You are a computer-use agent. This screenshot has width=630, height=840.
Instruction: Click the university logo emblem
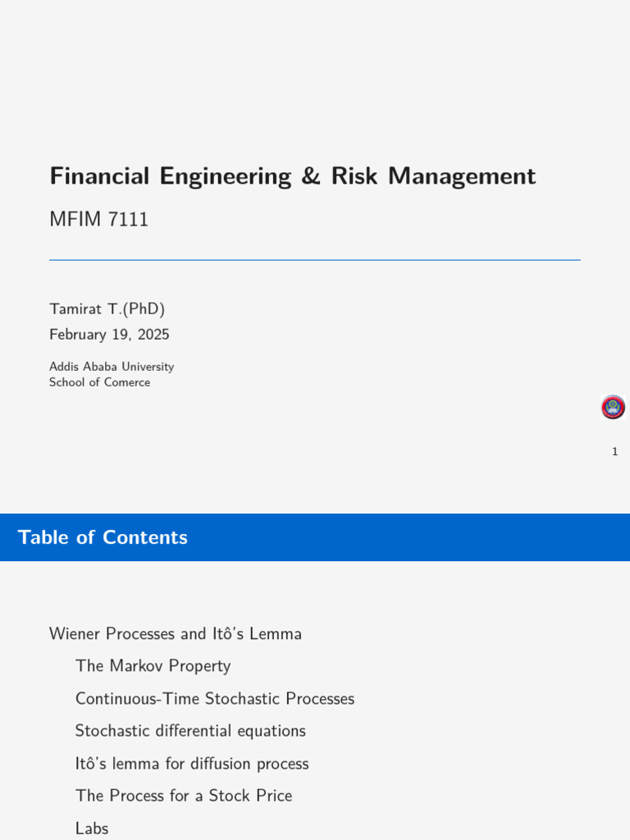click(613, 407)
